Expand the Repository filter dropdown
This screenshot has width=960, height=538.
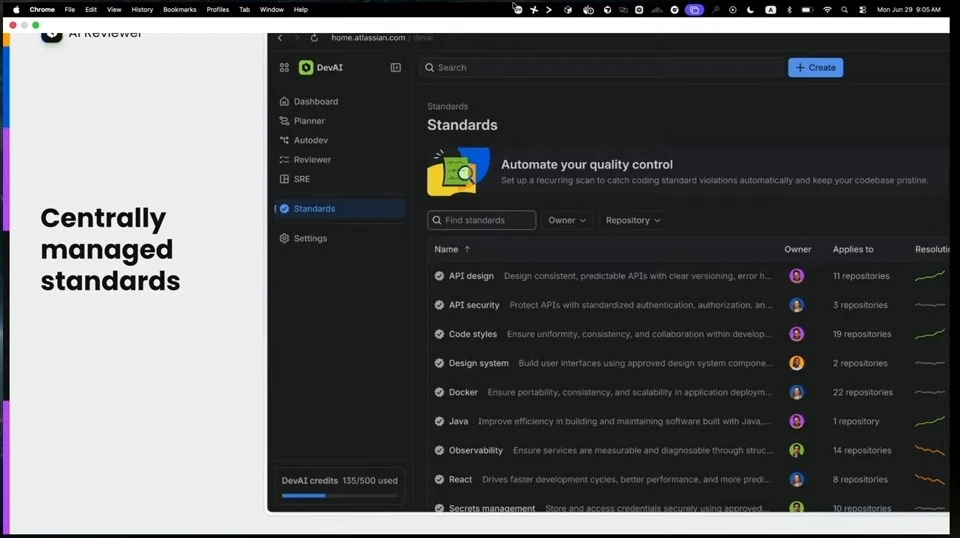tap(632, 220)
